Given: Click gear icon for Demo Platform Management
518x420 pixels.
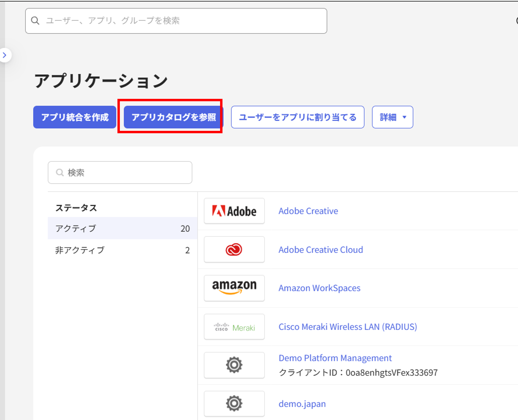Looking at the screenshot, I should [234, 365].
